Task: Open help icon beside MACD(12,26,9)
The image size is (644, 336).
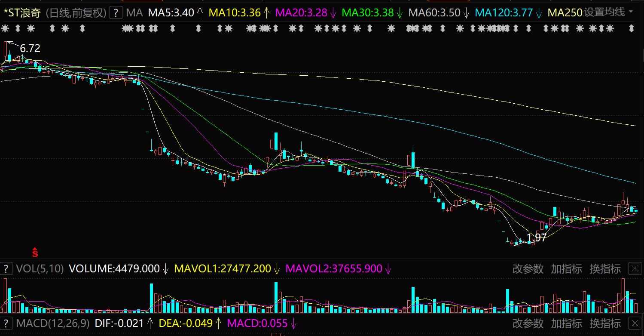Action: coord(6,323)
